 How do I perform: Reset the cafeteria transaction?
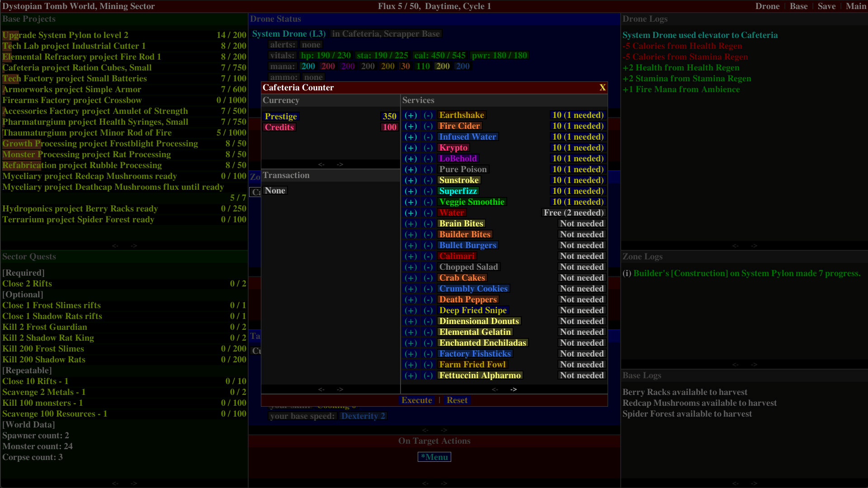pos(457,400)
